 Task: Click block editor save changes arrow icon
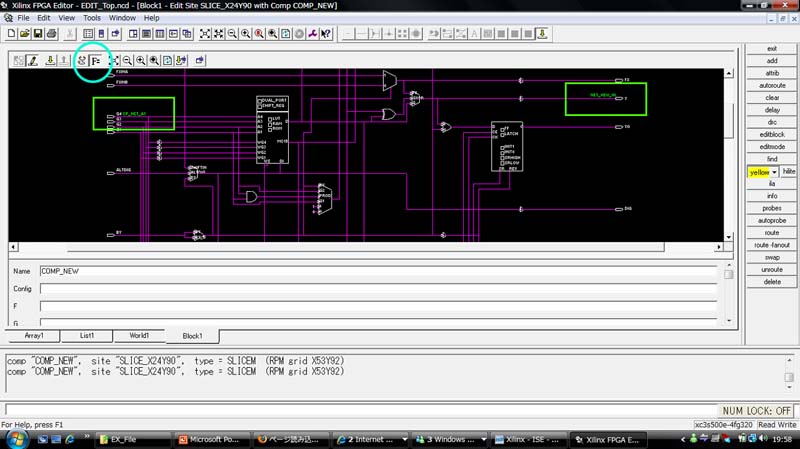point(50,61)
